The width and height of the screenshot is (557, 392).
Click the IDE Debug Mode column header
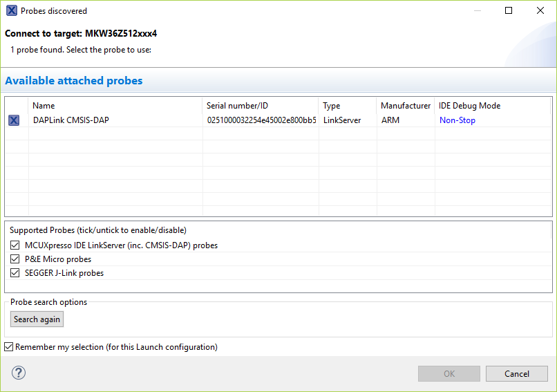tap(470, 106)
